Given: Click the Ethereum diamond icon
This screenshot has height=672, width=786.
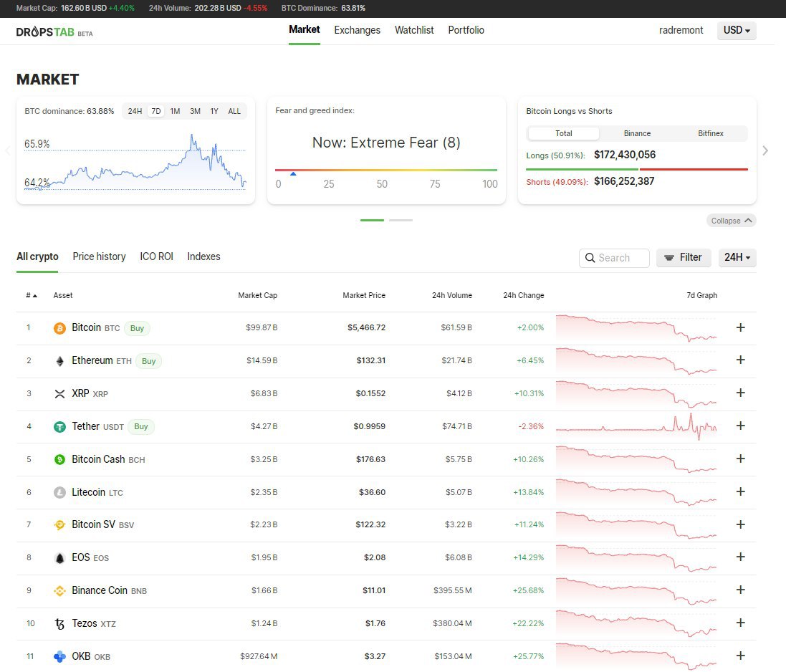Looking at the screenshot, I should coord(59,361).
